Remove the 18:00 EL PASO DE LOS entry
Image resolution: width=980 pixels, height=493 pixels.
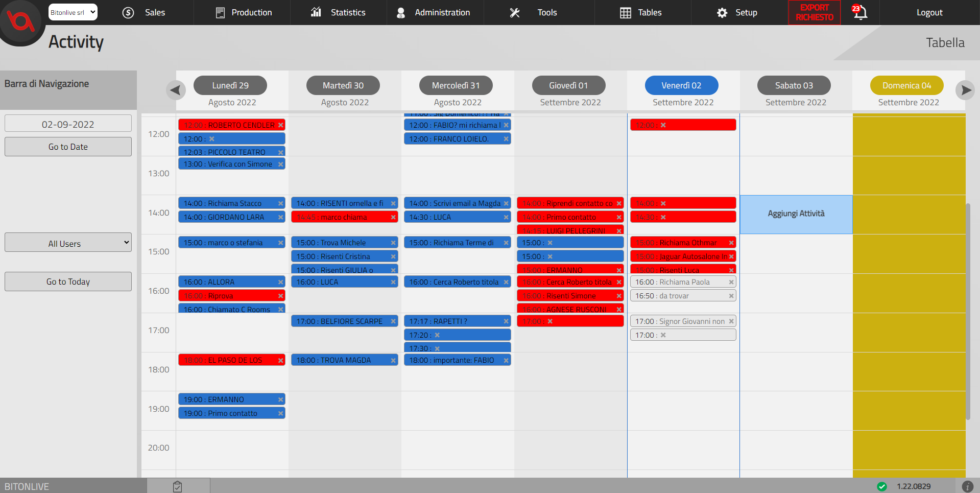280,360
